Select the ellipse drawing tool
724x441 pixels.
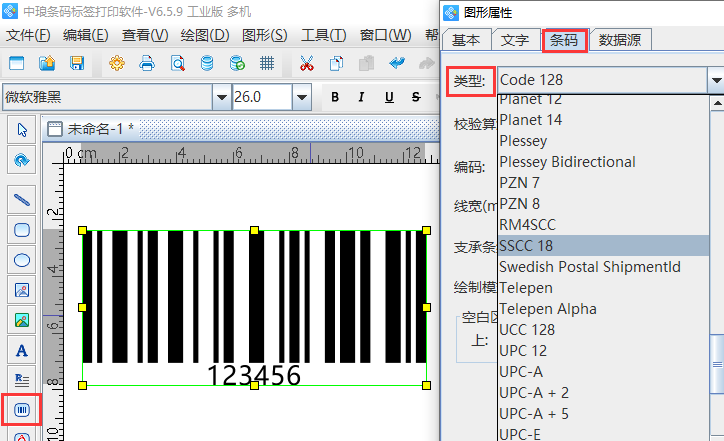22,260
